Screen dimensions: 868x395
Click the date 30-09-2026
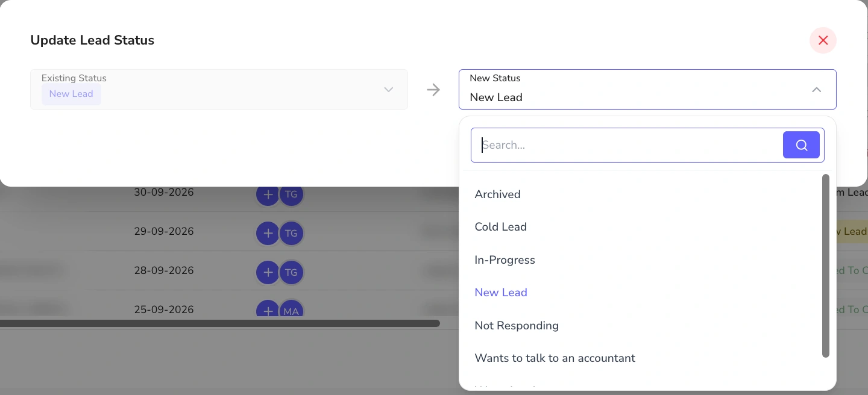(x=164, y=193)
